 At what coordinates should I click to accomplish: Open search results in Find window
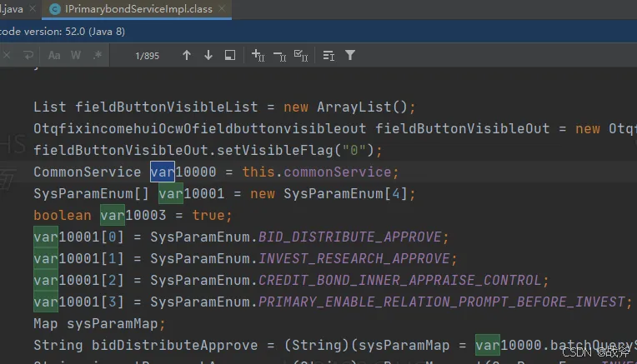coord(230,56)
